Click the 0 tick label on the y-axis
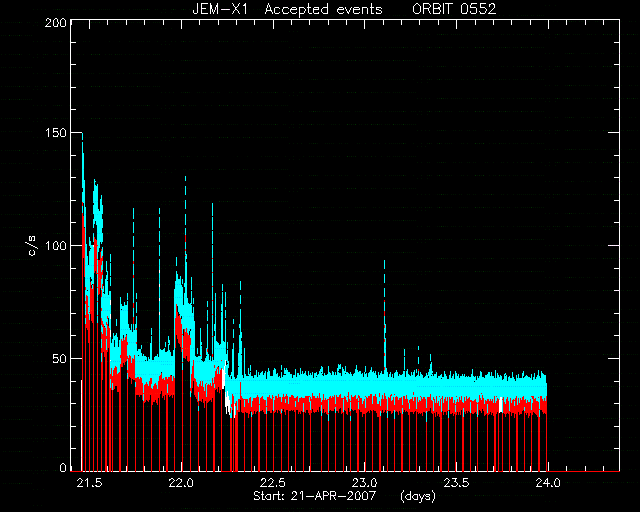The width and height of the screenshot is (640, 512). [x=63, y=467]
